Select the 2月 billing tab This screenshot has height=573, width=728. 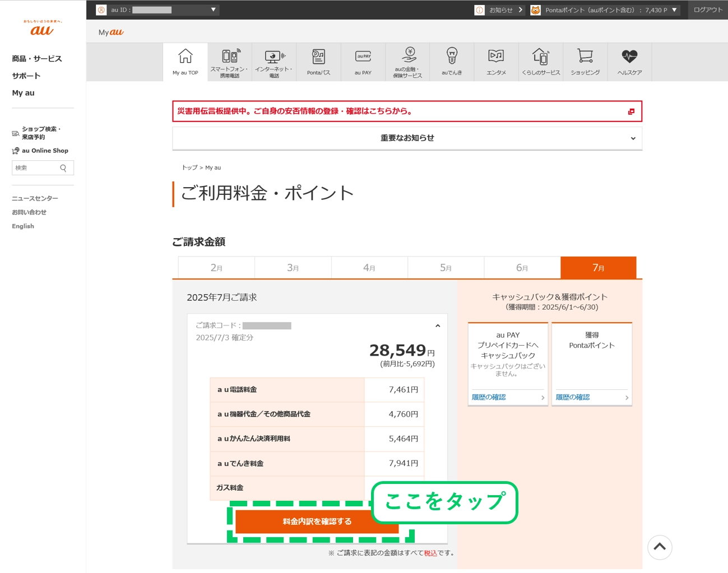pos(216,268)
